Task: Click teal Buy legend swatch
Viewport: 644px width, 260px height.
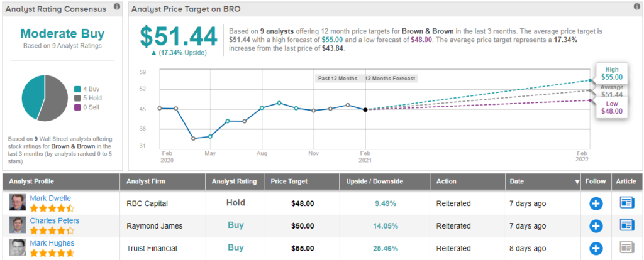Action: (x=77, y=89)
